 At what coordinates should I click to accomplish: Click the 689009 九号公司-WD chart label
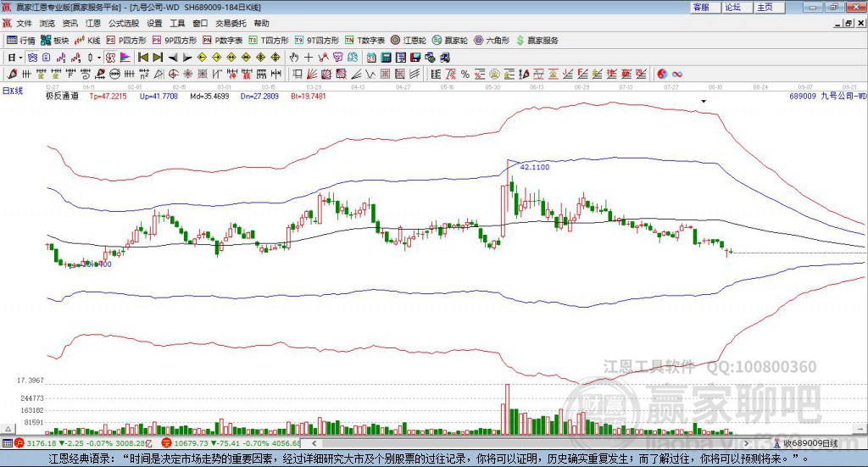pos(827,97)
